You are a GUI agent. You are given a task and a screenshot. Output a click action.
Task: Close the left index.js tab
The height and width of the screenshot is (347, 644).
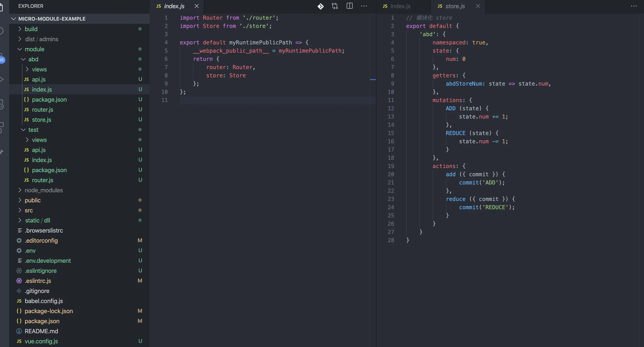197,6
